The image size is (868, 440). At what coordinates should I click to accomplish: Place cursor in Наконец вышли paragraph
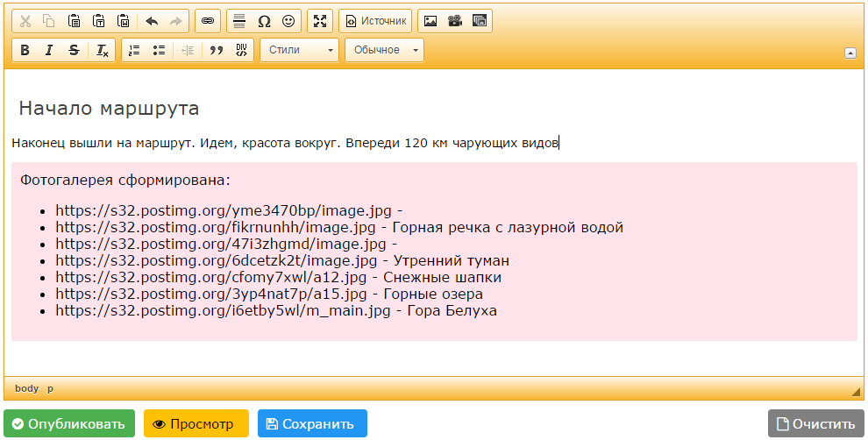(285, 144)
